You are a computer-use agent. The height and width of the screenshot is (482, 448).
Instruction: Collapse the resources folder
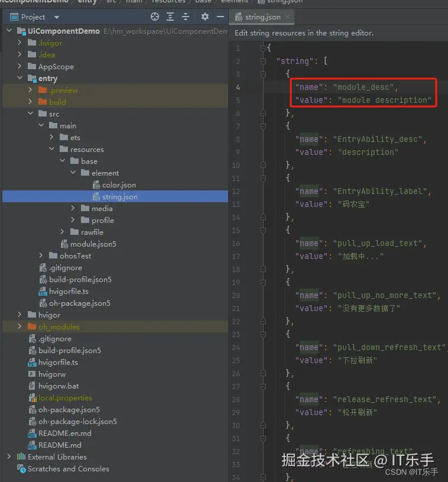point(51,149)
